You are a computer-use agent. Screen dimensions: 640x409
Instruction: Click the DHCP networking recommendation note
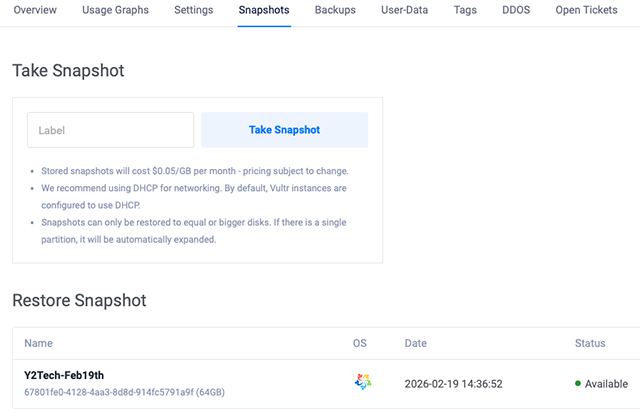click(x=194, y=196)
